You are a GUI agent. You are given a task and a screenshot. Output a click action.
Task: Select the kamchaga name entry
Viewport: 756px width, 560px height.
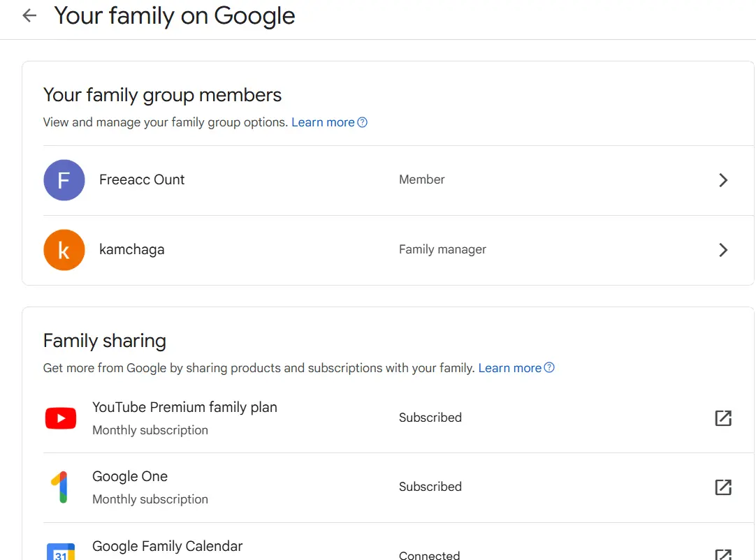click(131, 250)
